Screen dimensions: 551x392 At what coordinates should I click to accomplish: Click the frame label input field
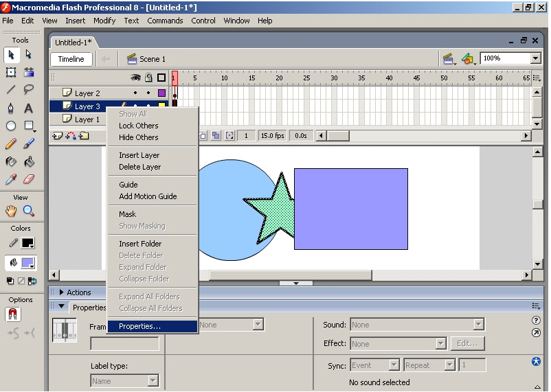click(x=125, y=343)
